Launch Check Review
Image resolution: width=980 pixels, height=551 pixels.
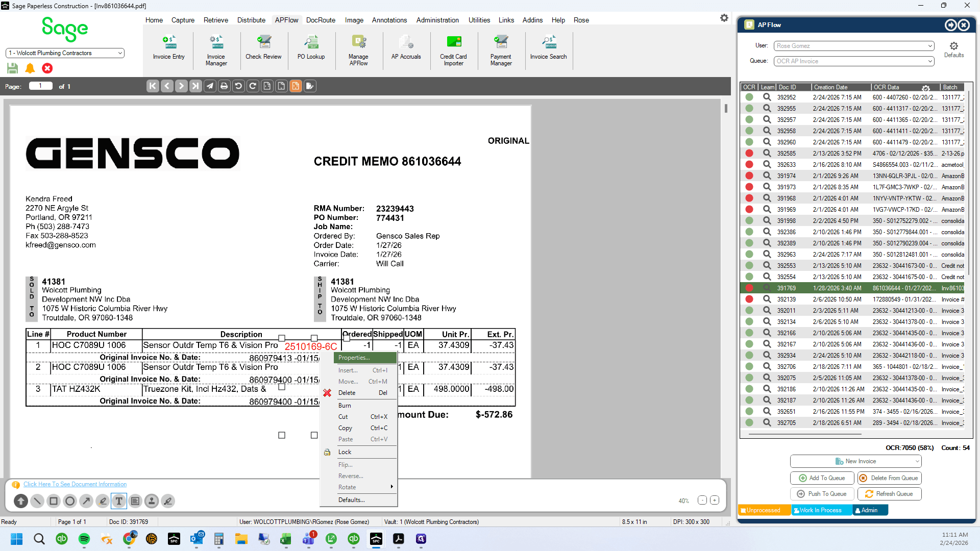(x=263, y=48)
